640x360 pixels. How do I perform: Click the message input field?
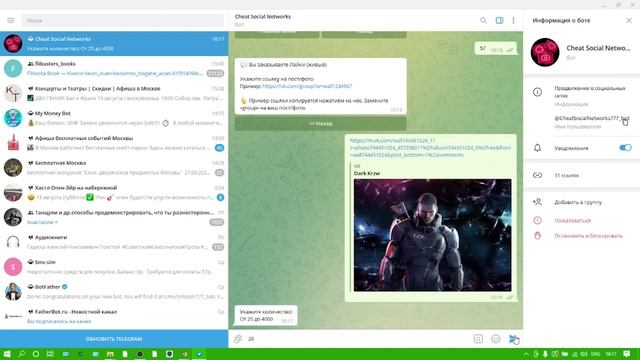click(x=357, y=339)
